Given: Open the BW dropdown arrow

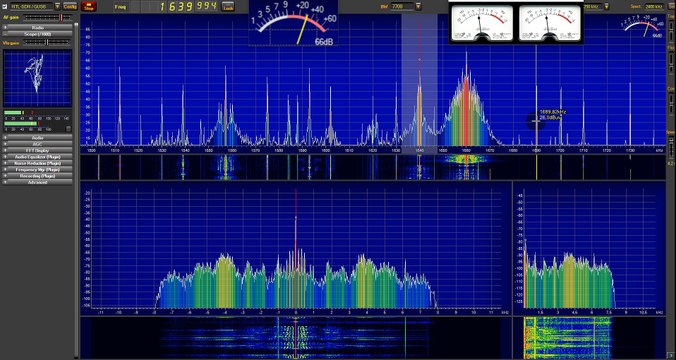Looking at the screenshot, I should (x=418, y=6).
